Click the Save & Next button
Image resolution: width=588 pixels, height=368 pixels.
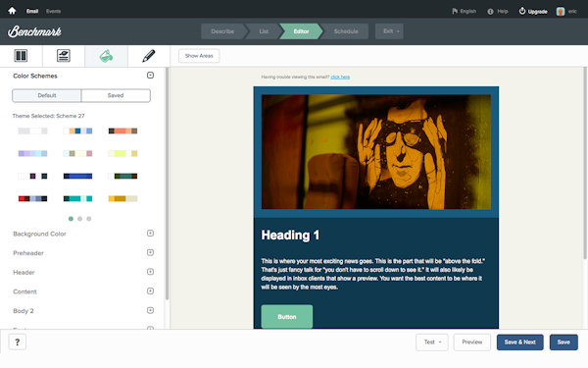point(519,342)
